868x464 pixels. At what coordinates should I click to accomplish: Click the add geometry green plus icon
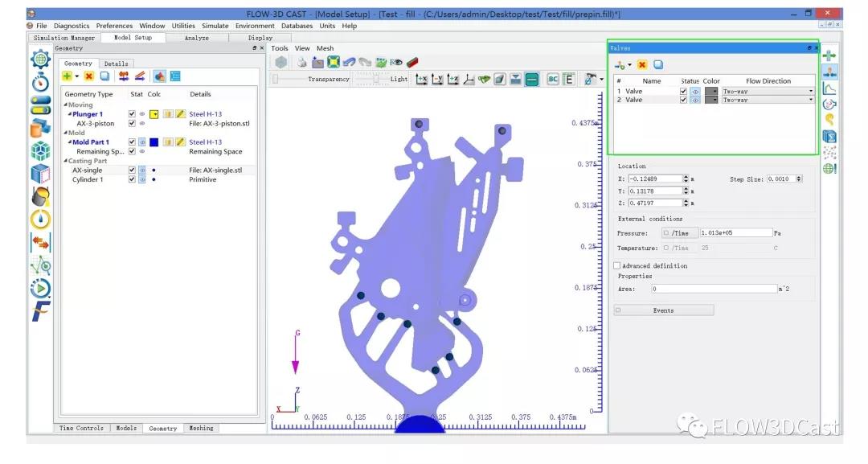pyautogui.click(x=68, y=76)
